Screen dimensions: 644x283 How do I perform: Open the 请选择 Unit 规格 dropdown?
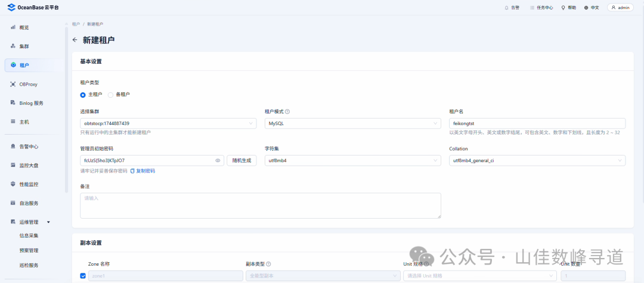click(x=480, y=276)
